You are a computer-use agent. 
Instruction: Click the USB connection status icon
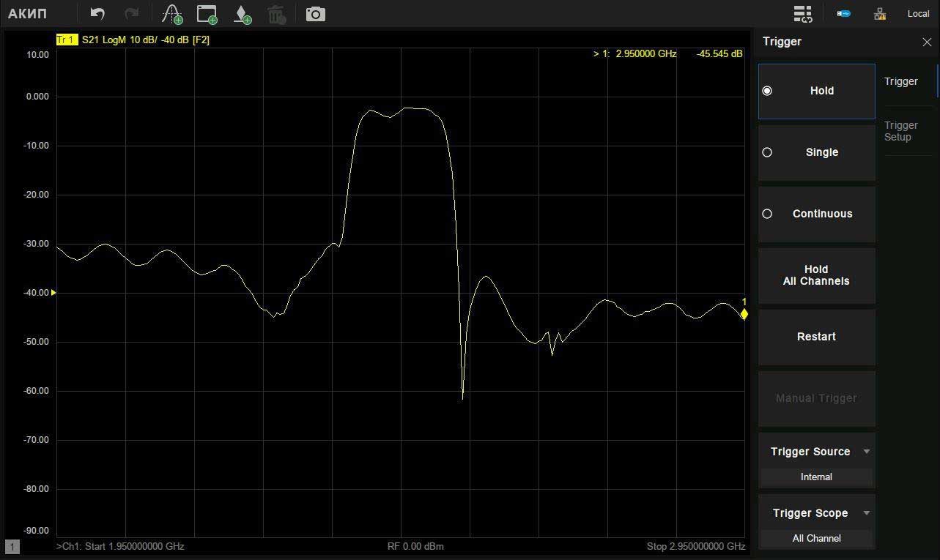843,14
